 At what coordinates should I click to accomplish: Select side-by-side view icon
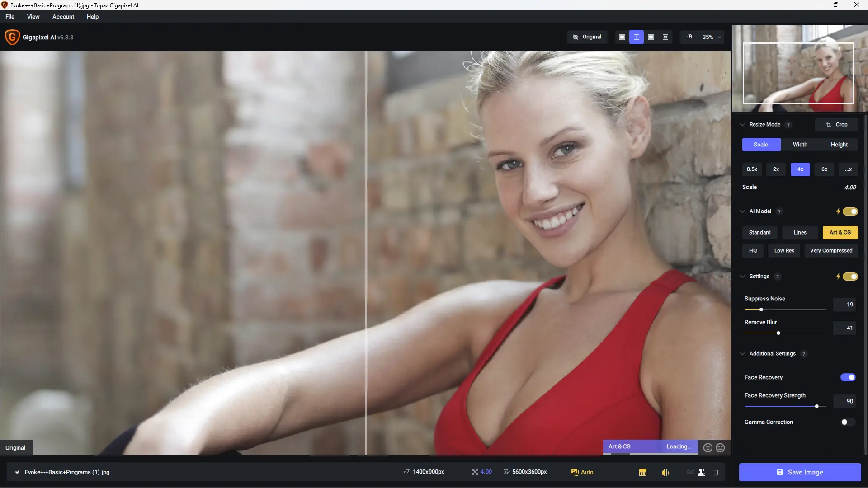651,37
